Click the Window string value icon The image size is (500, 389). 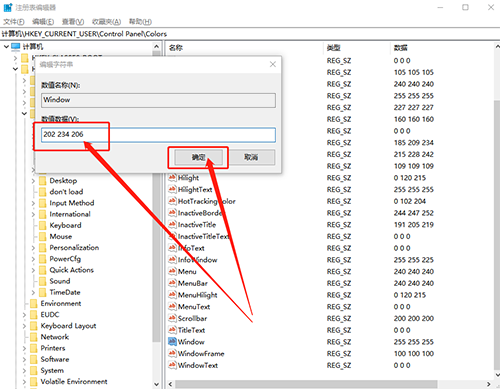tap(172, 341)
